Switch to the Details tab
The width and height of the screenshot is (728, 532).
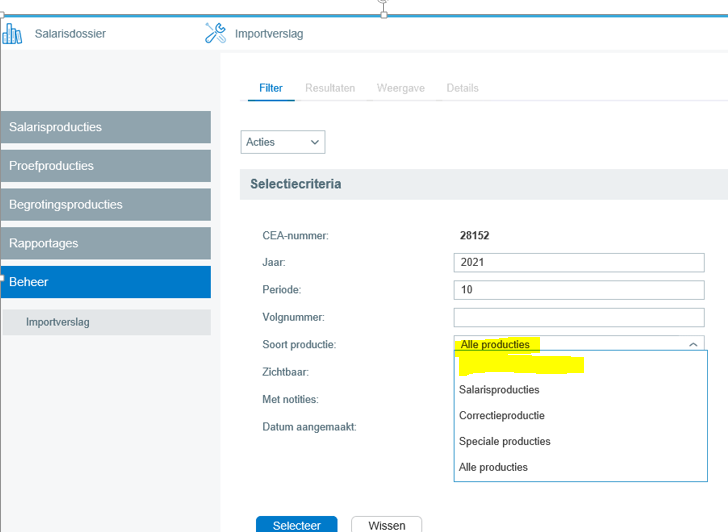pos(462,88)
